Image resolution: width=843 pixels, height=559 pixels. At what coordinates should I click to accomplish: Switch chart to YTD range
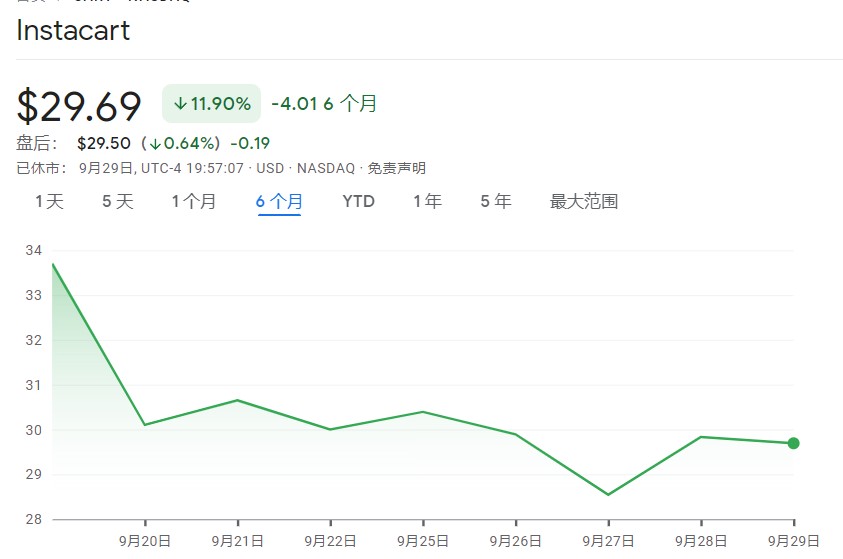358,202
